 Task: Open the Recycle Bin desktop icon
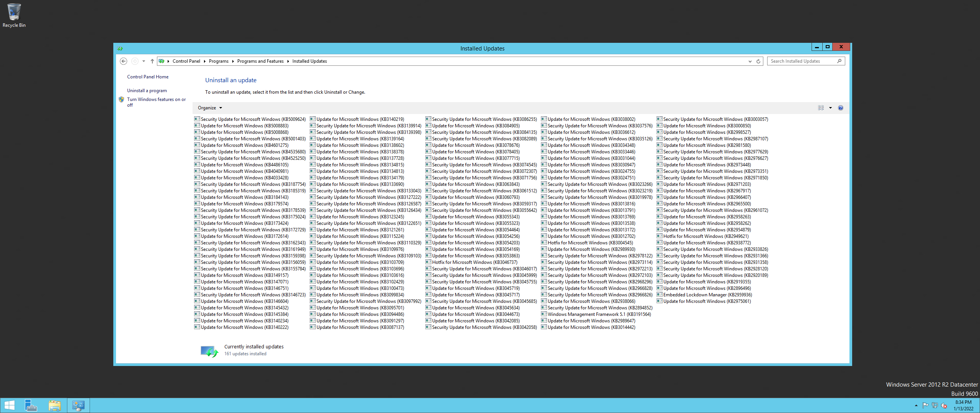[x=14, y=15]
